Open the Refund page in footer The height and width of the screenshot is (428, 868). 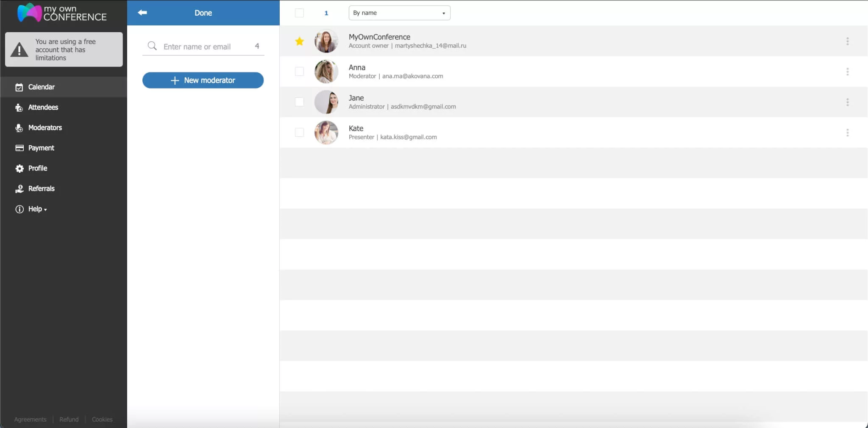pyautogui.click(x=69, y=419)
